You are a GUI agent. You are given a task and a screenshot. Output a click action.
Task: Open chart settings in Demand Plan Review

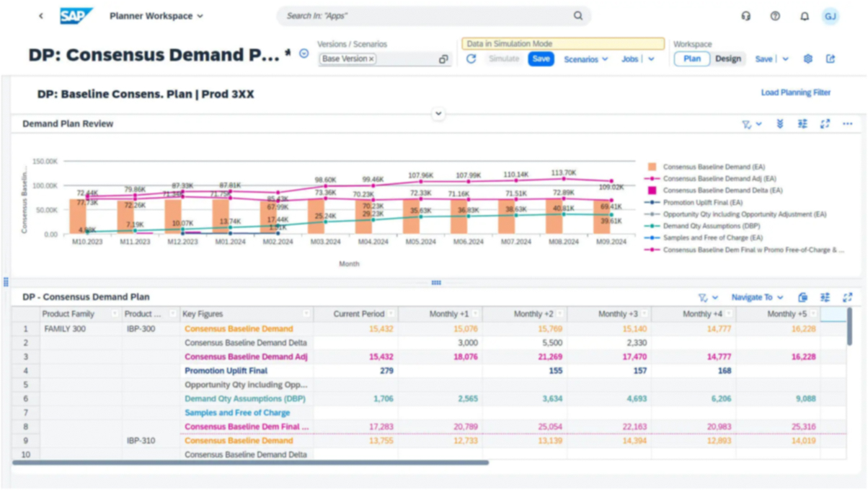(802, 124)
